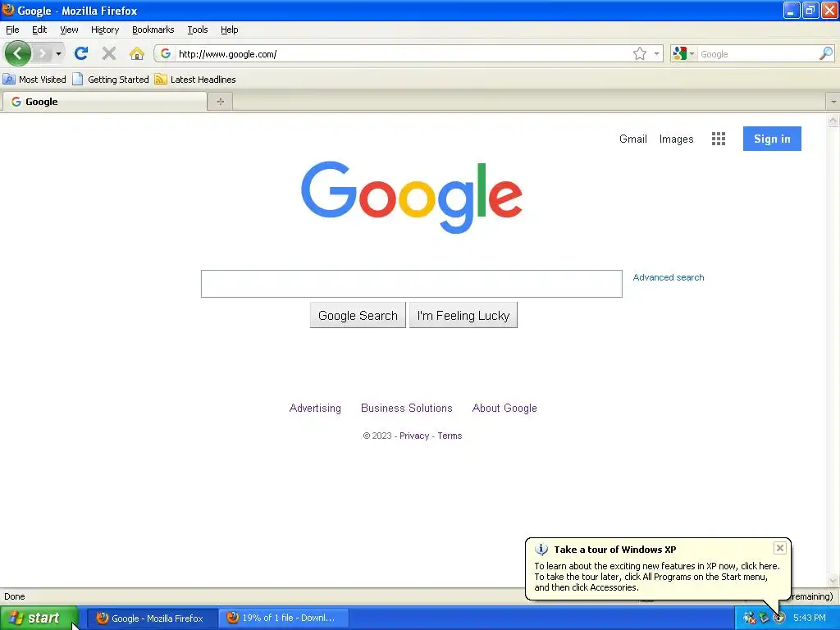Open the 19% of 1 file Downloads taskbar button

click(284, 619)
